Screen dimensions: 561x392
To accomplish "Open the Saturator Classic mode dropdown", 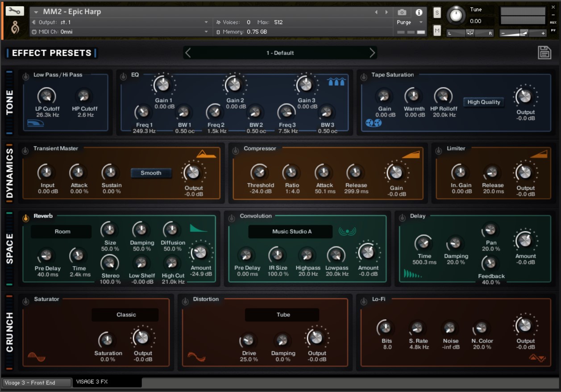I will coord(125,315).
